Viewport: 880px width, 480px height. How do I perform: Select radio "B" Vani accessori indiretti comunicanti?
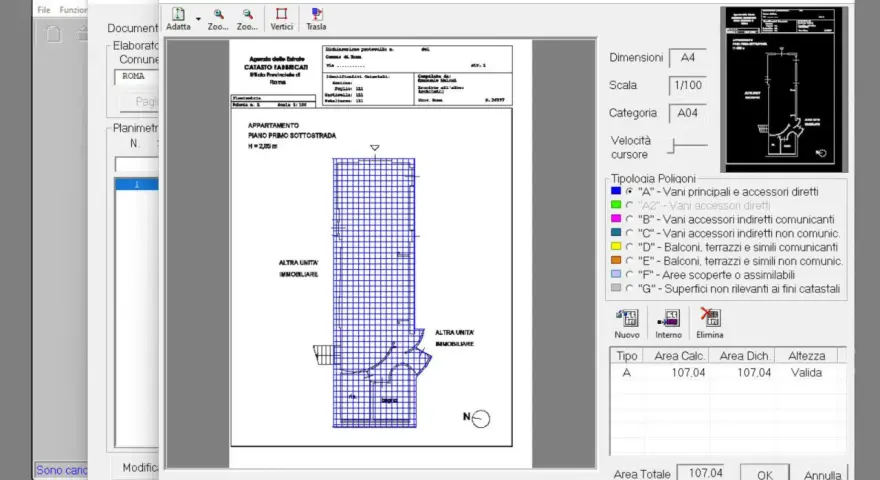[629, 219]
